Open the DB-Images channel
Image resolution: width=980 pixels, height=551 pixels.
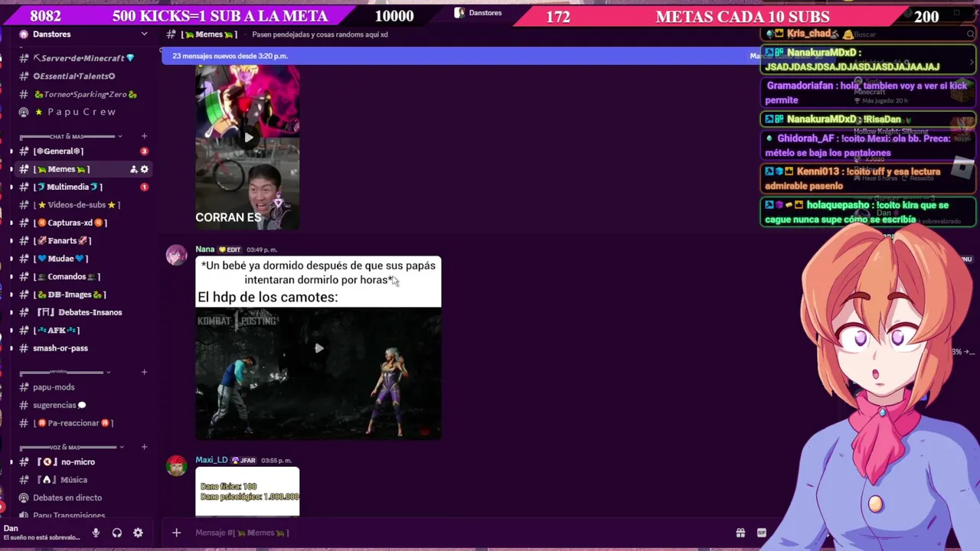coord(70,295)
